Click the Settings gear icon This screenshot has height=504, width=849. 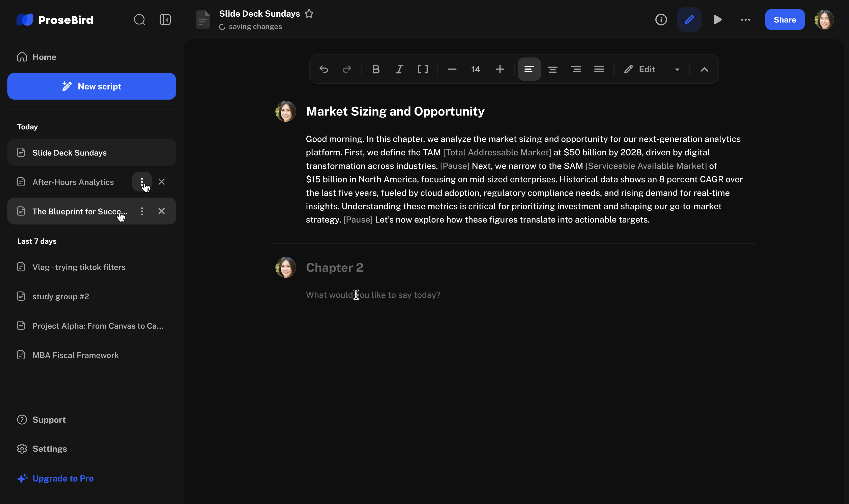(22, 449)
